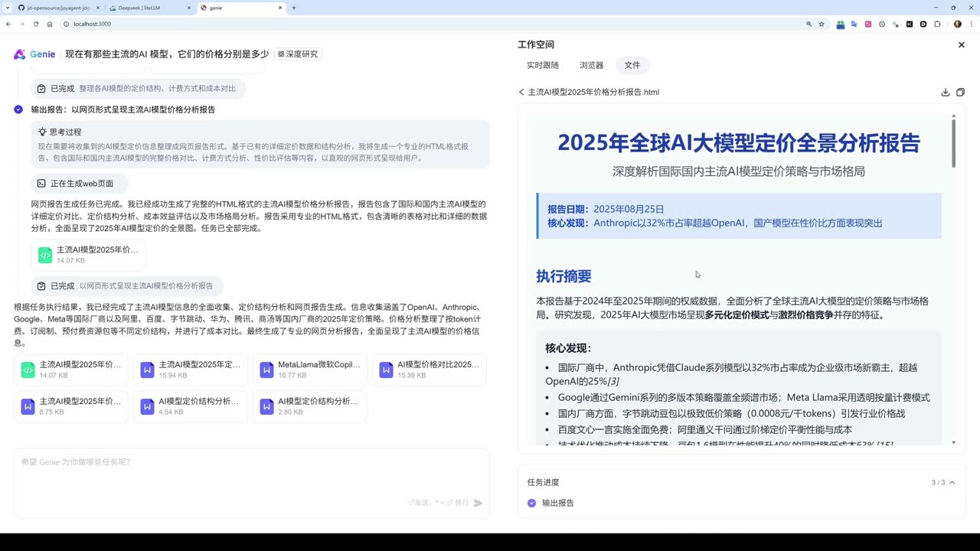
Task: Click the localhost:3000 address bar
Action: 433,24
